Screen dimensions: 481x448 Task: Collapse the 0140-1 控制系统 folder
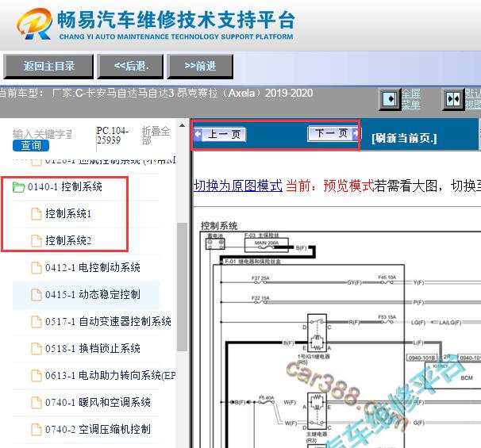[65, 186]
